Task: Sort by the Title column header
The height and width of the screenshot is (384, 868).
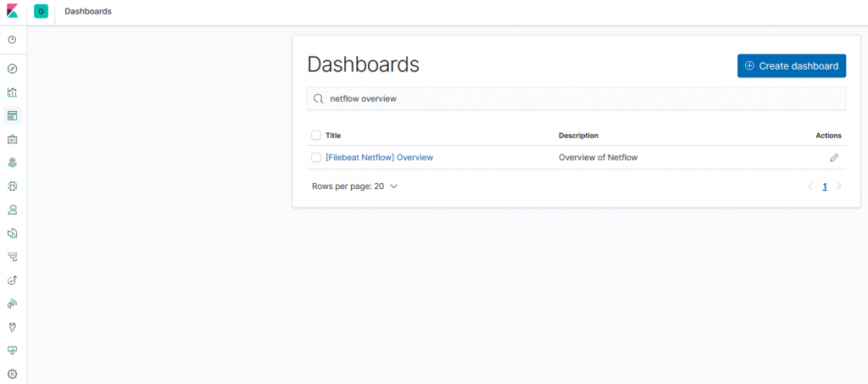Action: pos(333,136)
